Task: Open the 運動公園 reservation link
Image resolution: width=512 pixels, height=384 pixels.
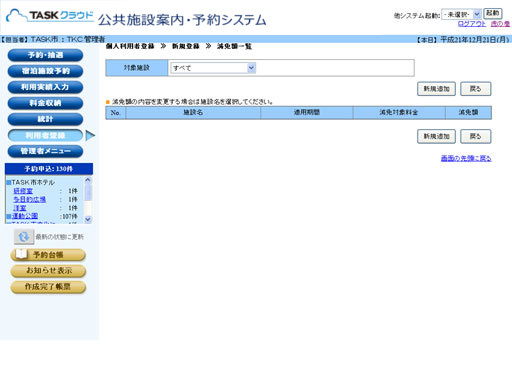Action: 25,216
